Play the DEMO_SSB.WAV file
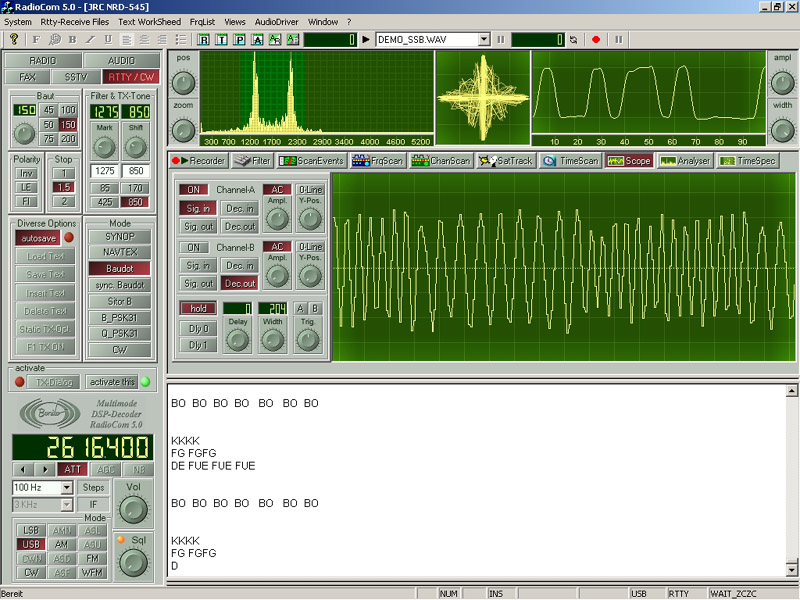The height and width of the screenshot is (600, 800). point(366,39)
